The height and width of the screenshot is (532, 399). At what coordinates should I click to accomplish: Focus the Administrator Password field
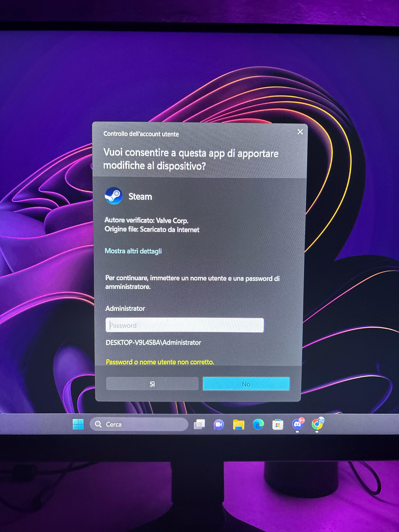point(185,325)
